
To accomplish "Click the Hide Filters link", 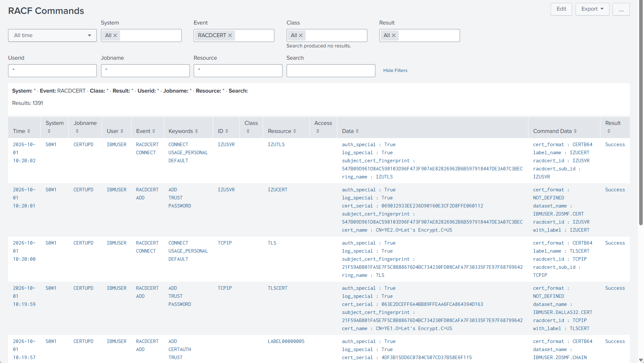I will click(x=395, y=70).
